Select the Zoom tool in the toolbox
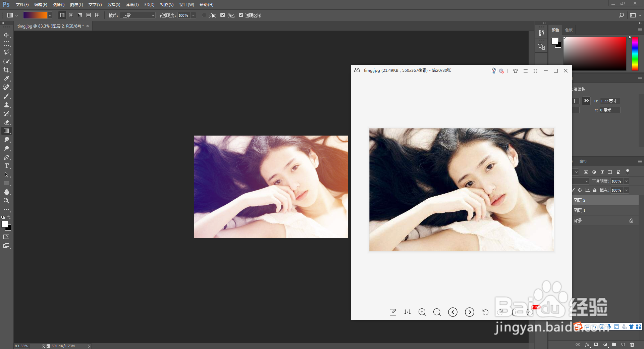Viewport: 644px width, 349px height. (x=6, y=201)
